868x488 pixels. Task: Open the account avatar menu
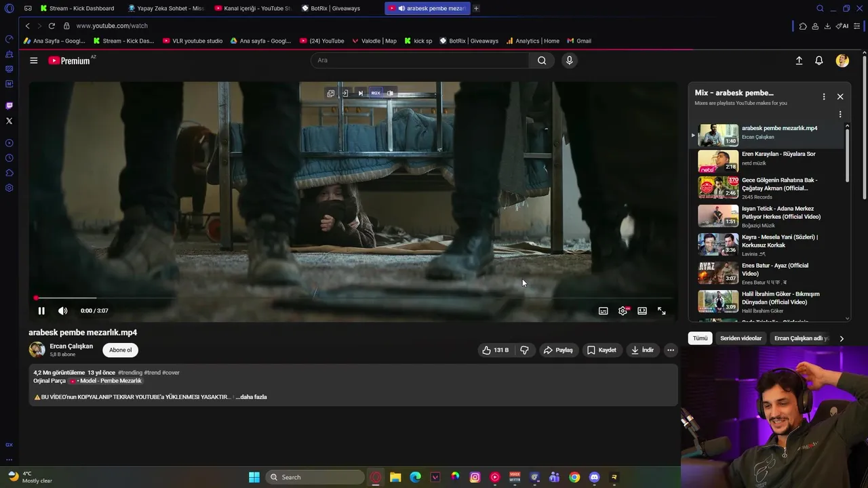tap(842, 60)
